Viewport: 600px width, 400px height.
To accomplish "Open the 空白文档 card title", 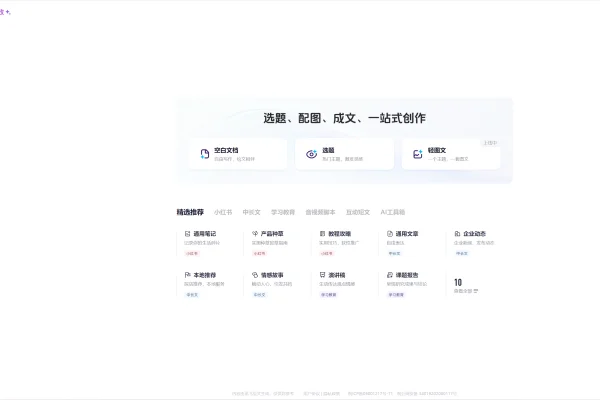I will click(226, 150).
